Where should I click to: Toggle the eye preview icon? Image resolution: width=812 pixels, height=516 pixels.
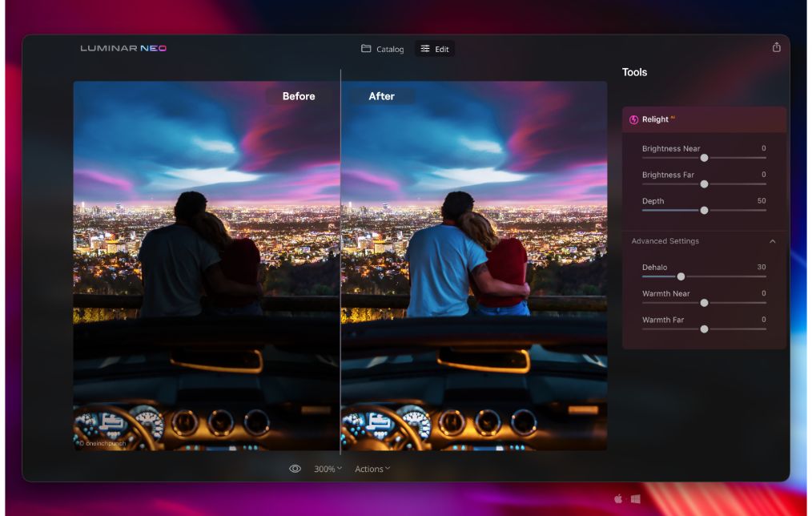pyautogui.click(x=295, y=469)
